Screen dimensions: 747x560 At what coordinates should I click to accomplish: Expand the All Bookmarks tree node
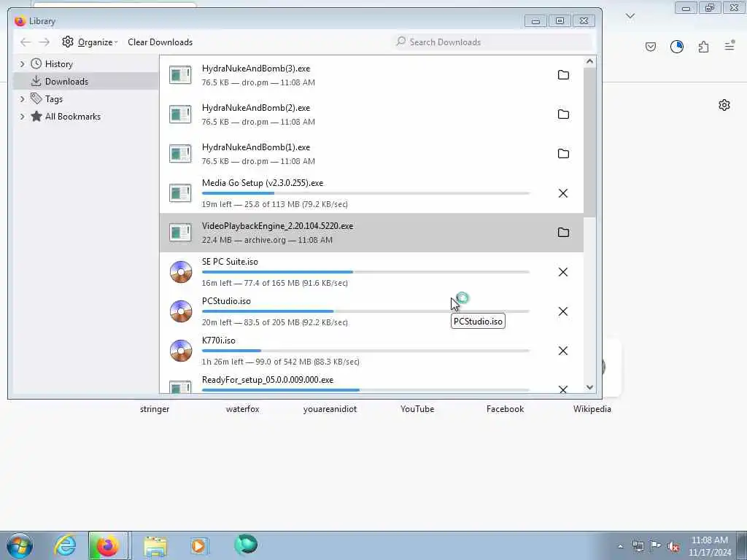22,117
